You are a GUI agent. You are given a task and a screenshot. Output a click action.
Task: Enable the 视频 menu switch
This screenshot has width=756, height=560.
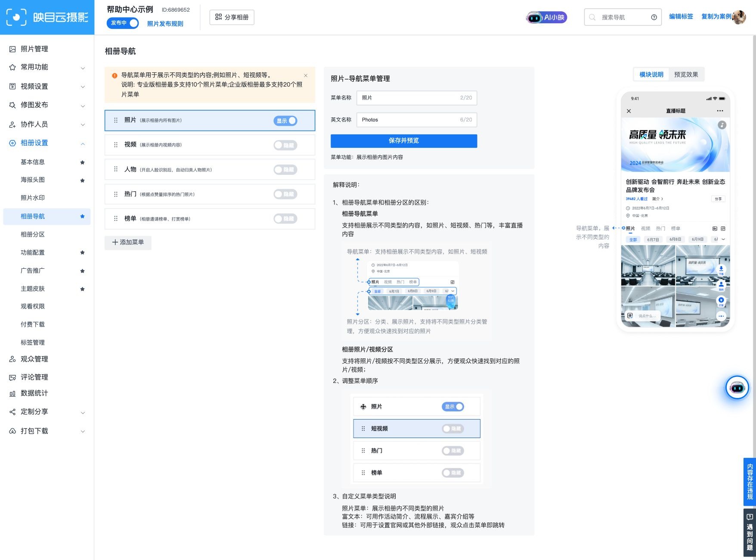click(x=285, y=146)
